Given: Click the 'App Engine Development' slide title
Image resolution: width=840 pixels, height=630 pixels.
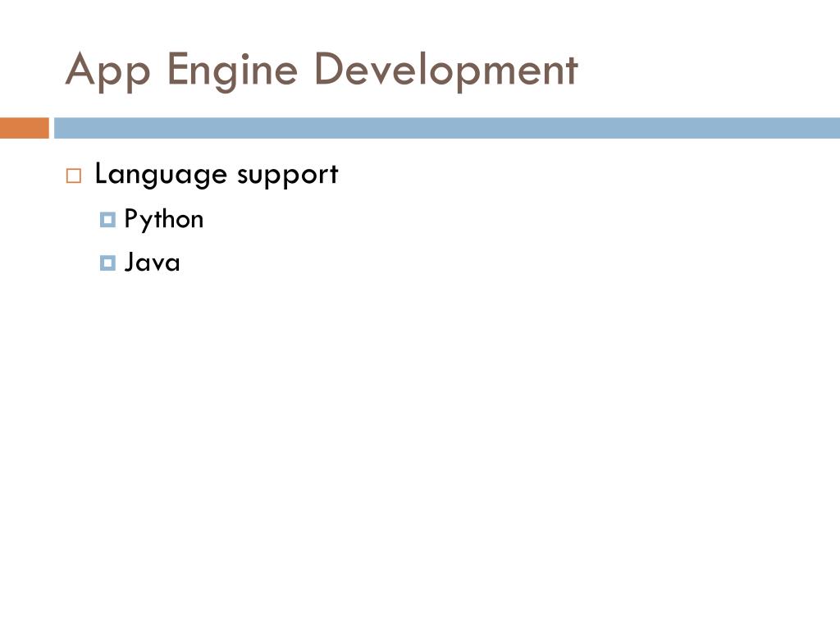Looking at the screenshot, I should click(322, 71).
